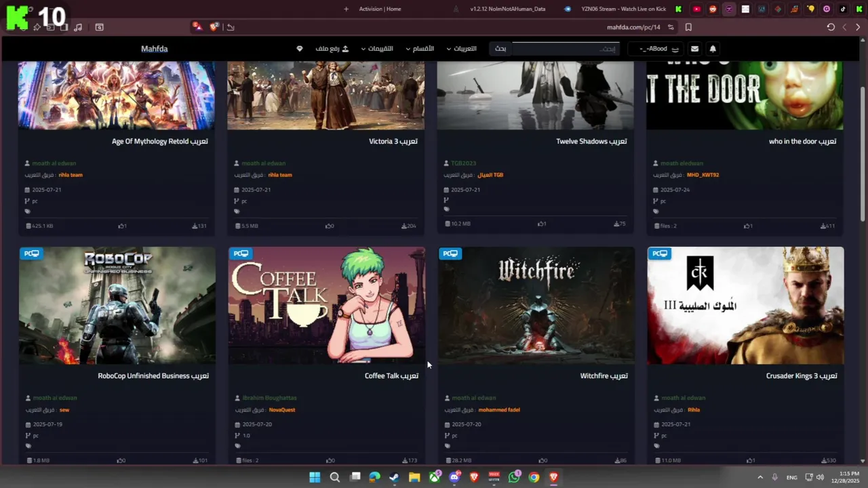Open Google Chrome from the taskbar
Screen dimensions: 868x488
point(534,477)
